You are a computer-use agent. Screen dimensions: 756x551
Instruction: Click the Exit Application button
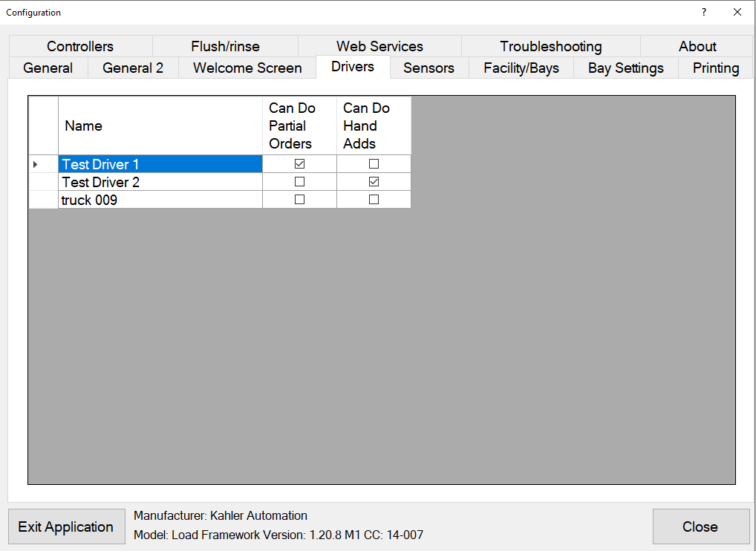point(66,526)
